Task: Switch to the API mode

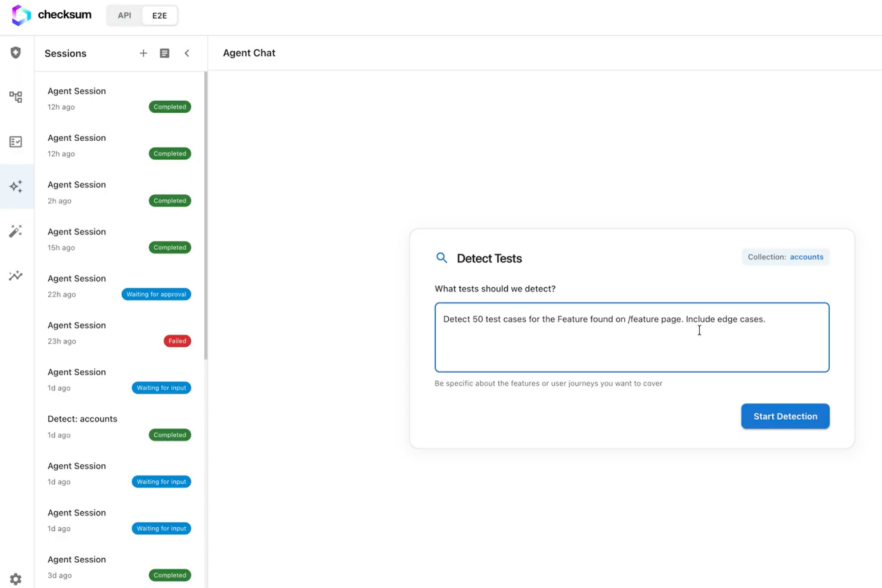Action: (x=125, y=15)
